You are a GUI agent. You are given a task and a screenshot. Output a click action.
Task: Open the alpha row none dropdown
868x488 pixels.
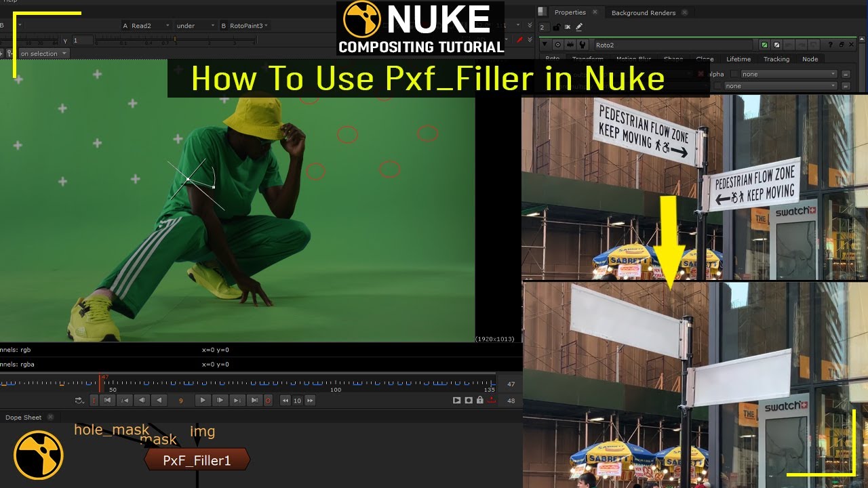click(789, 74)
